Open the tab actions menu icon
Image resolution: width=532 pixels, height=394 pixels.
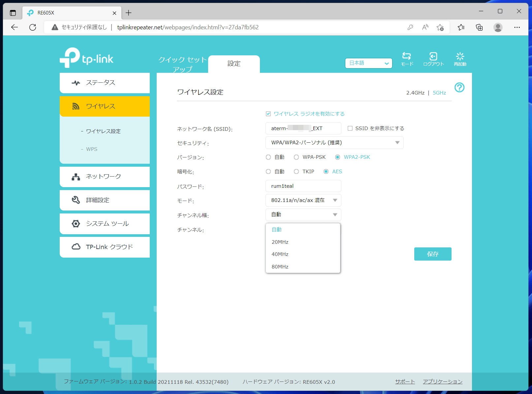pos(13,13)
